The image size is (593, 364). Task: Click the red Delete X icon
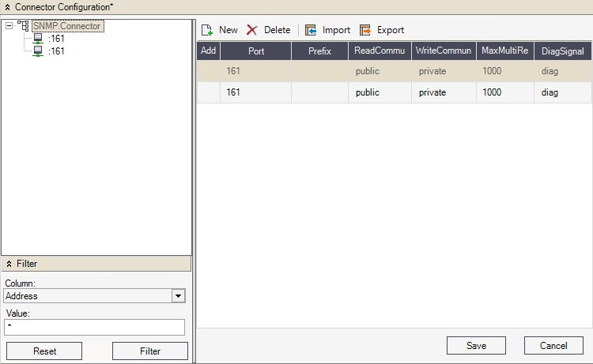pos(252,30)
